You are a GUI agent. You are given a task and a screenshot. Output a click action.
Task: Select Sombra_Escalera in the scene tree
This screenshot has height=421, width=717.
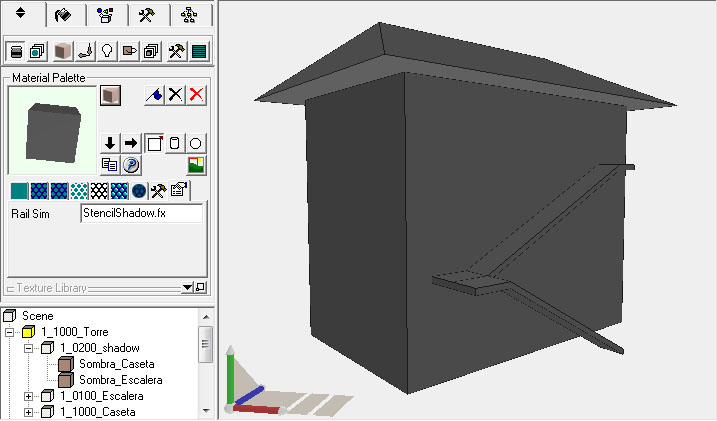(x=121, y=380)
